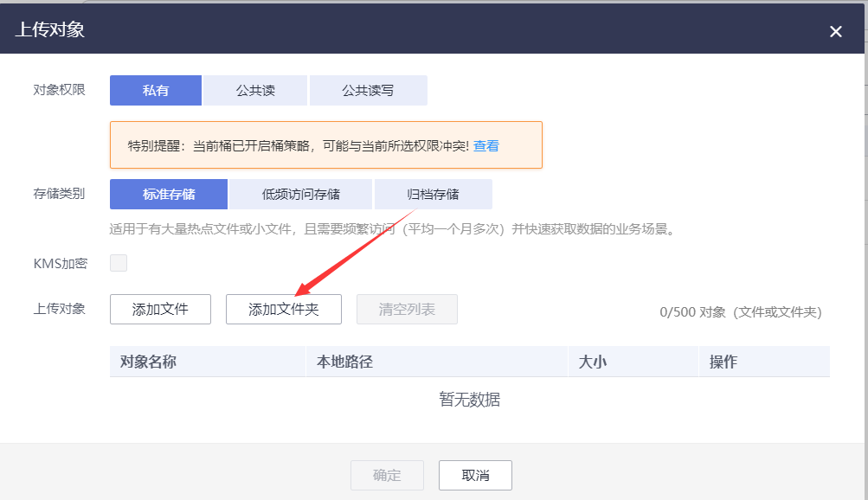Close the 上传对象 dialog via X icon
This screenshot has width=868, height=500.
[835, 31]
